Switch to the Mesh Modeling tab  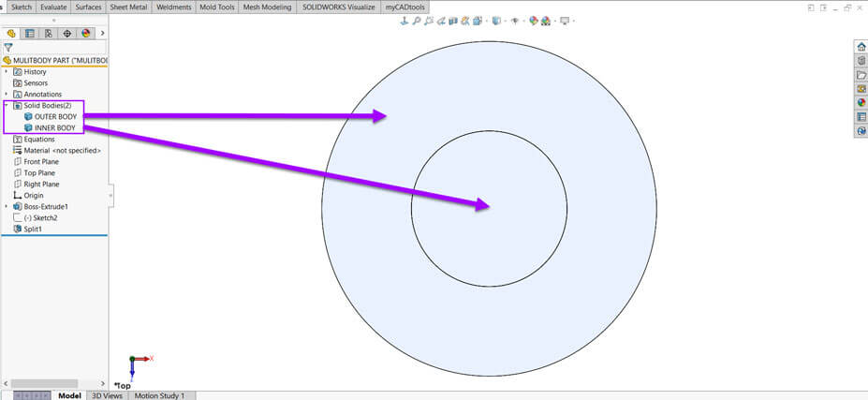pos(268,7)
